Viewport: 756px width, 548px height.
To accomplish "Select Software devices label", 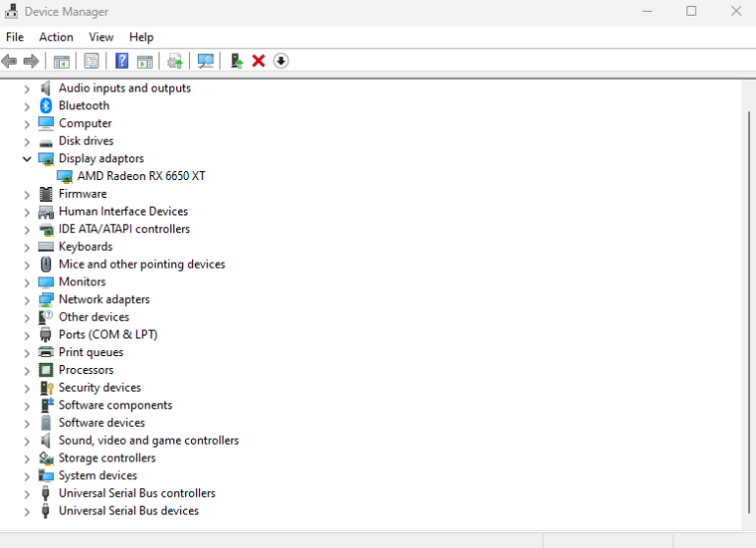I will click(x=101, y=423).
